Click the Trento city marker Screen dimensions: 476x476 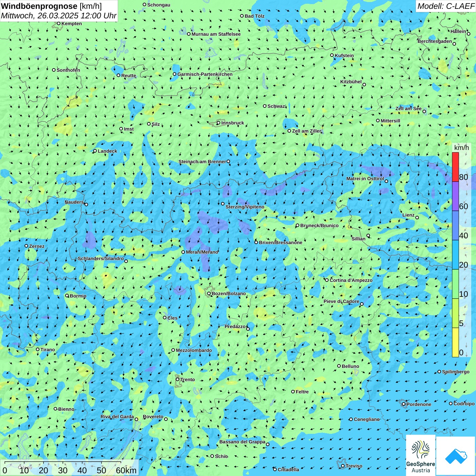click(x=177, y=379)
